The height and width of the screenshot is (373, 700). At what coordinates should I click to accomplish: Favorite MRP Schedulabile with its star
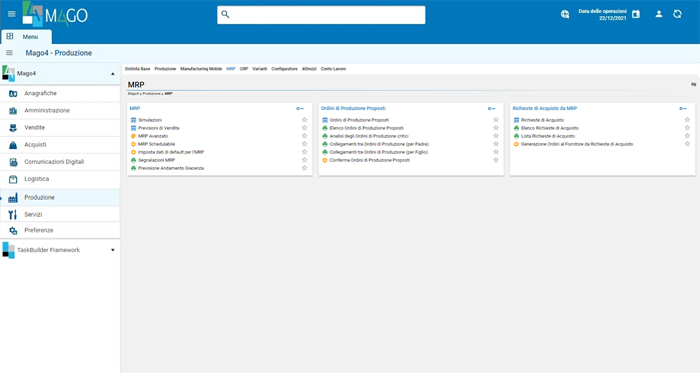coord(304,144)
